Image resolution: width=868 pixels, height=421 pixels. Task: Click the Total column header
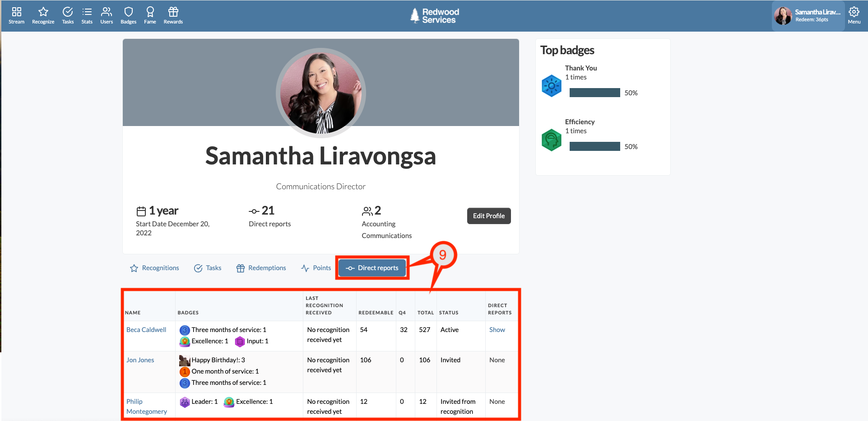point(426,313)
